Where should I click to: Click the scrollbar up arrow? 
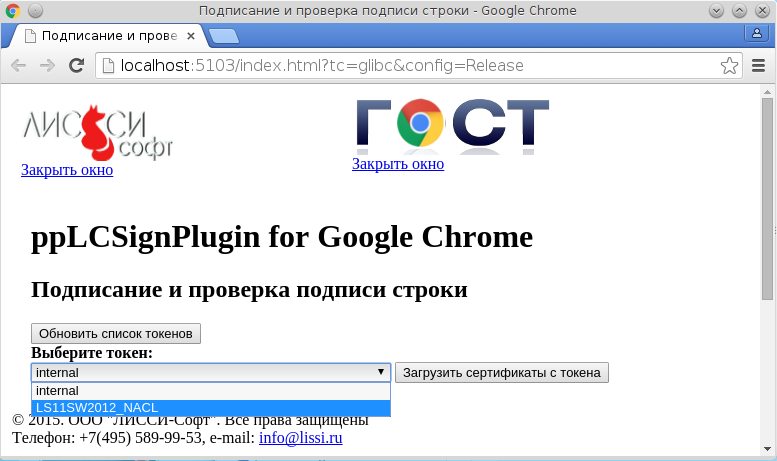pos(767,92)
